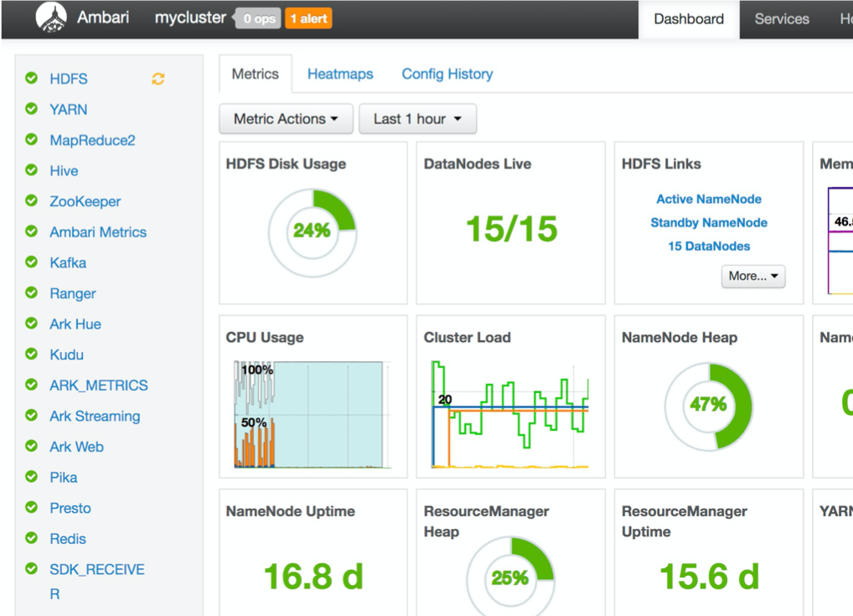The height and width of the screenshot is (616, 853).
Task: Click the Ambari title text
Action: [x=103, y=18]
